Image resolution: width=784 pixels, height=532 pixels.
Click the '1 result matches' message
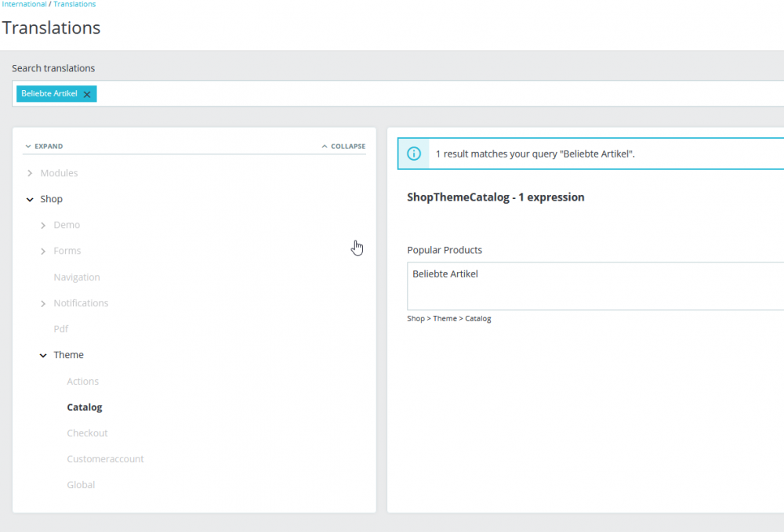coord(535,154)
